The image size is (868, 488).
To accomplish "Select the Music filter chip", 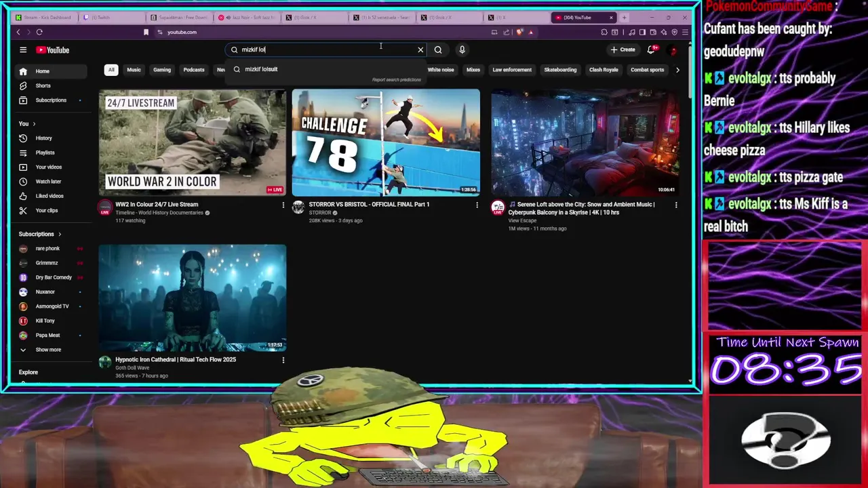I will pyautogui.click(x=134, y=70).
